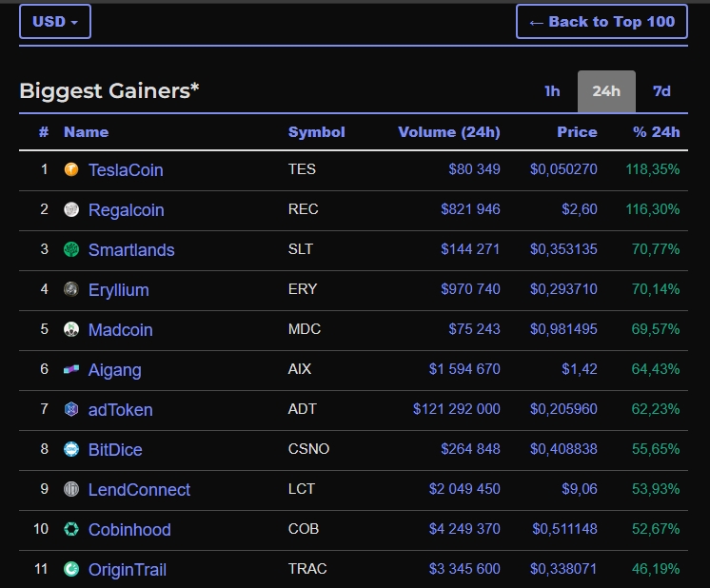Open the TeslaCoin link
Image resolution: width=710 pixels, height=588 pixels.
click(x=126, y=170)
